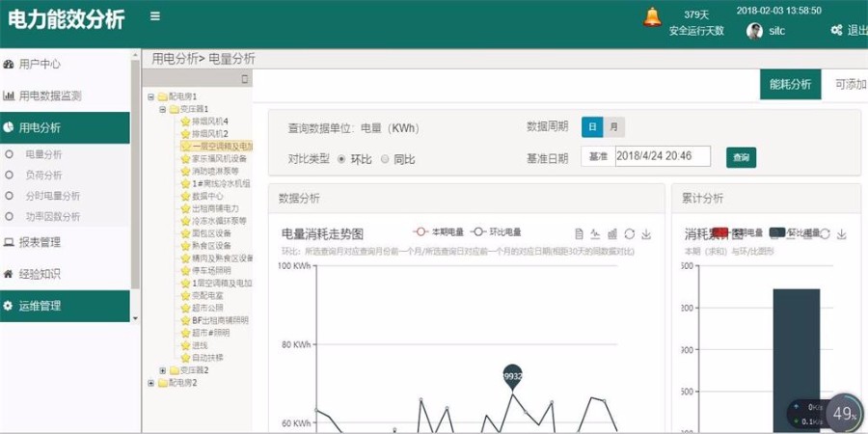This screenshot has height=434, width=868.
Task: Click 负荷分析 in the sidebar submenu
Action: click(43, 175)
